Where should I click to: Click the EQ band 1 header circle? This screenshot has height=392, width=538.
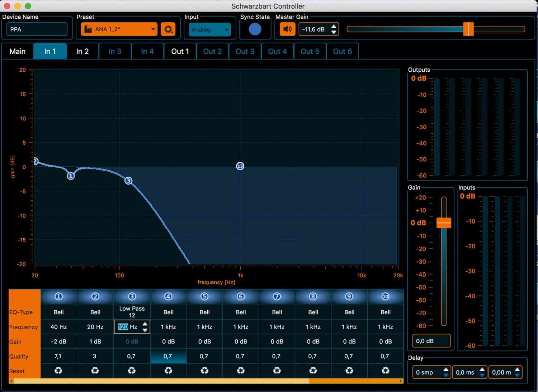tap(58, 297)
